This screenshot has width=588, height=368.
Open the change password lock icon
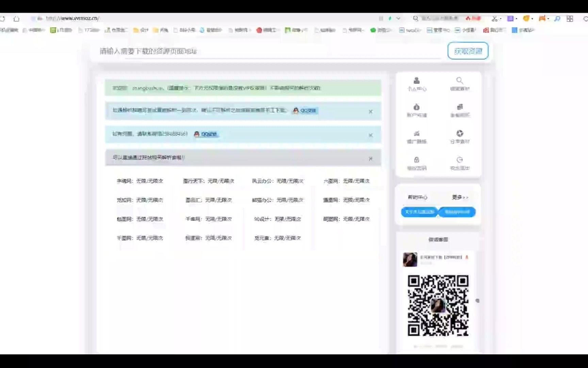point(416,160)
